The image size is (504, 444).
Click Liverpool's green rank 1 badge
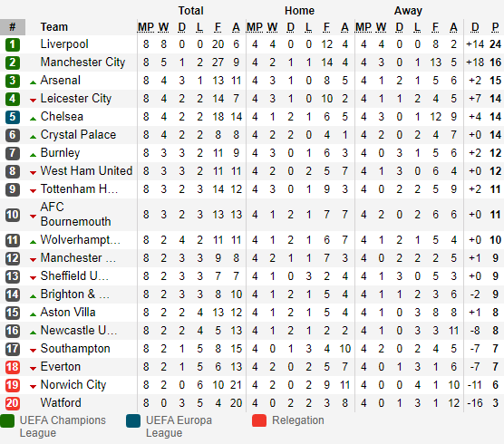(x=13, y=44)
